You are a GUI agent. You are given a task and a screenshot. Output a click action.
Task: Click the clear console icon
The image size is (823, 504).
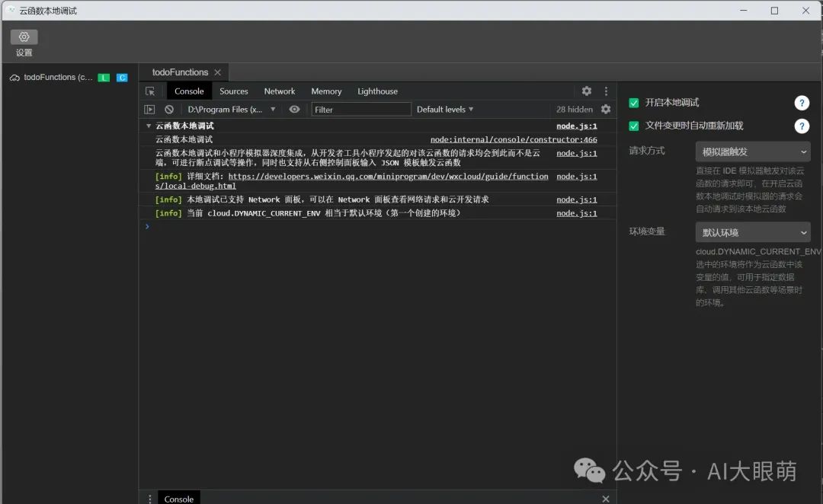point(169,109)
